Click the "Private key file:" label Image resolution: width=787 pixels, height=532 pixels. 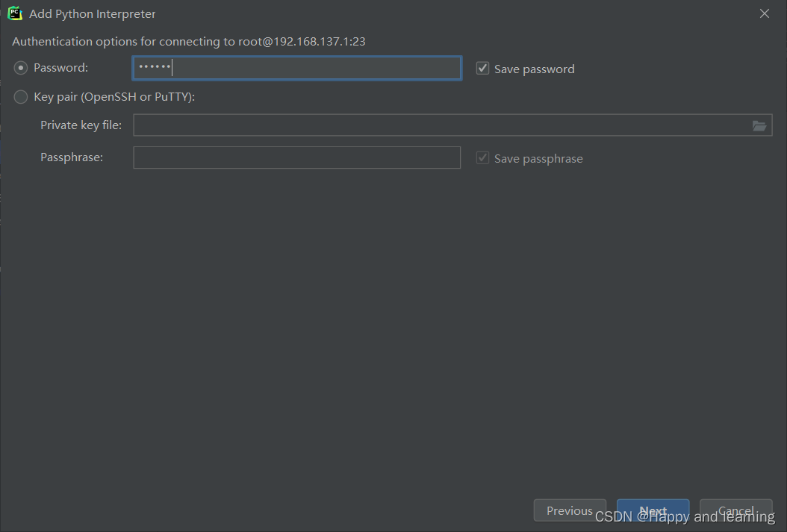[81, 125]
